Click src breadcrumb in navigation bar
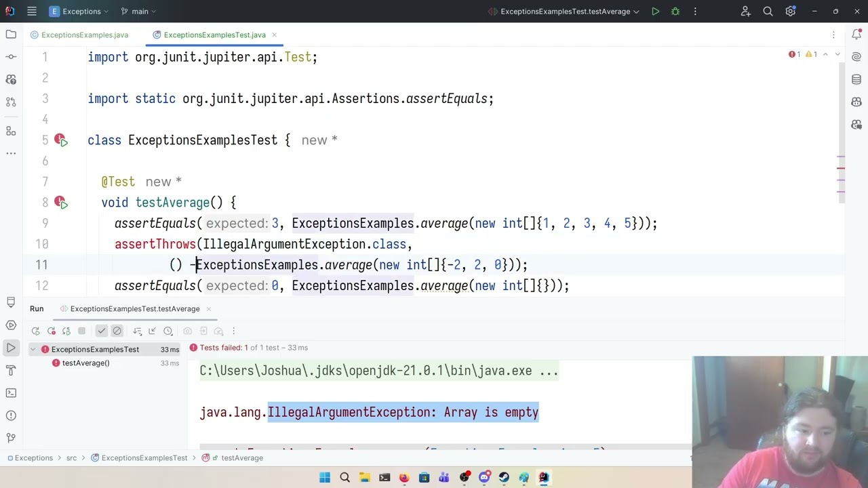The height and width of the screenshot is (488, 868). pos(71,457)
